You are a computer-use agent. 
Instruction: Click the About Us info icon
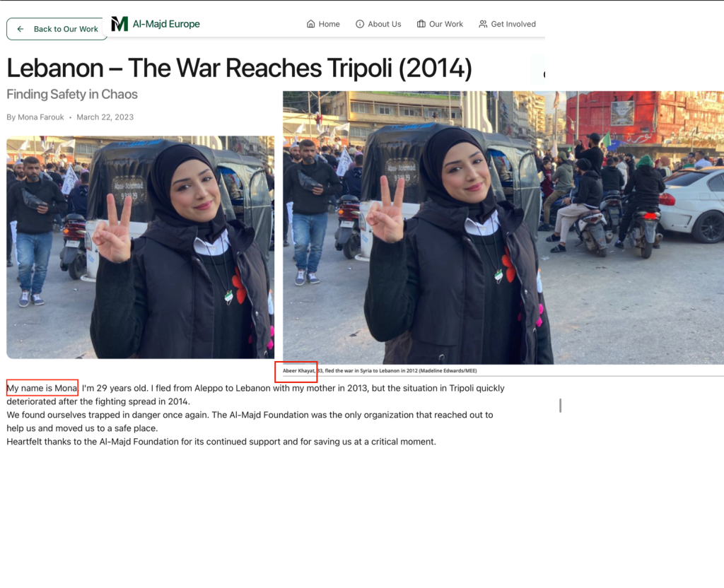pos(360,24)
